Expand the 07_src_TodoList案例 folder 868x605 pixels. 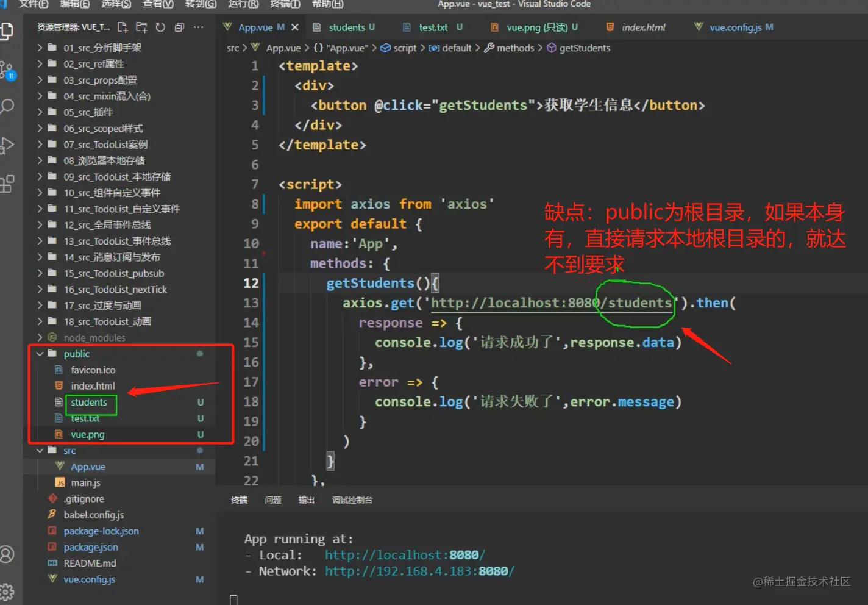coord(119,145)
